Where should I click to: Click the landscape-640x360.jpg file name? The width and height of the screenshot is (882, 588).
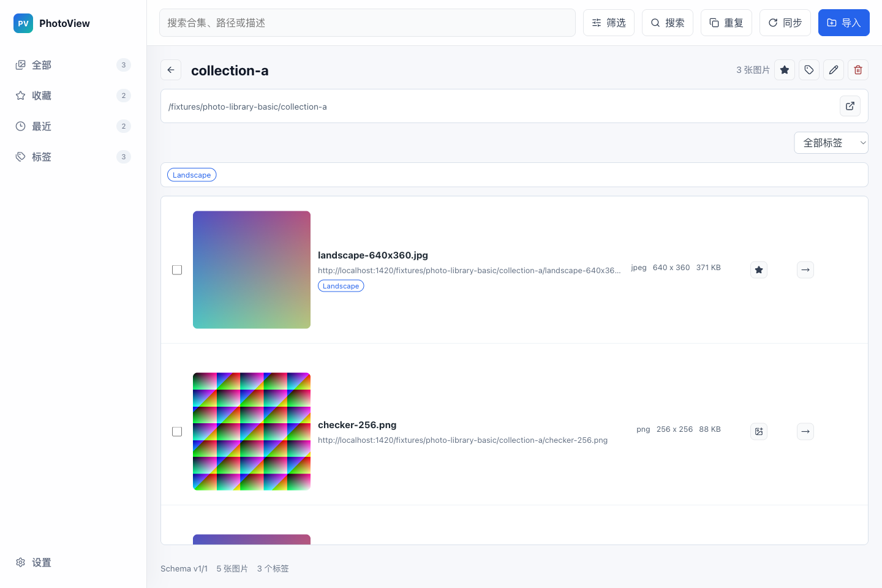(373, 255)
